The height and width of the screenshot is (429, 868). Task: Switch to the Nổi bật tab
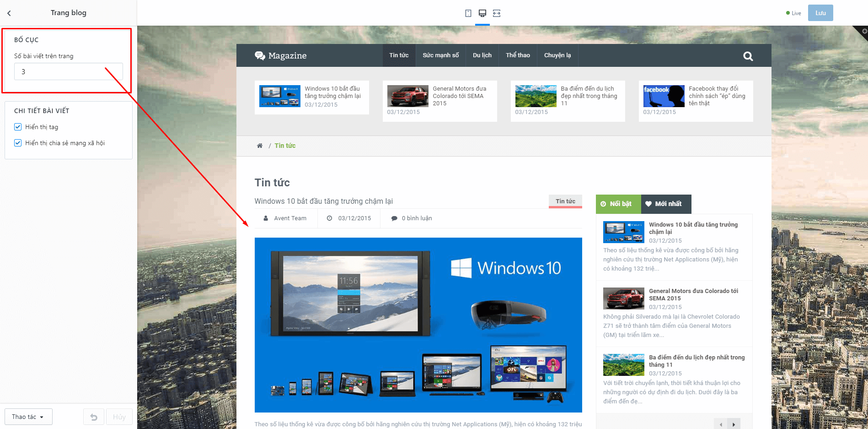coord(618,204)
